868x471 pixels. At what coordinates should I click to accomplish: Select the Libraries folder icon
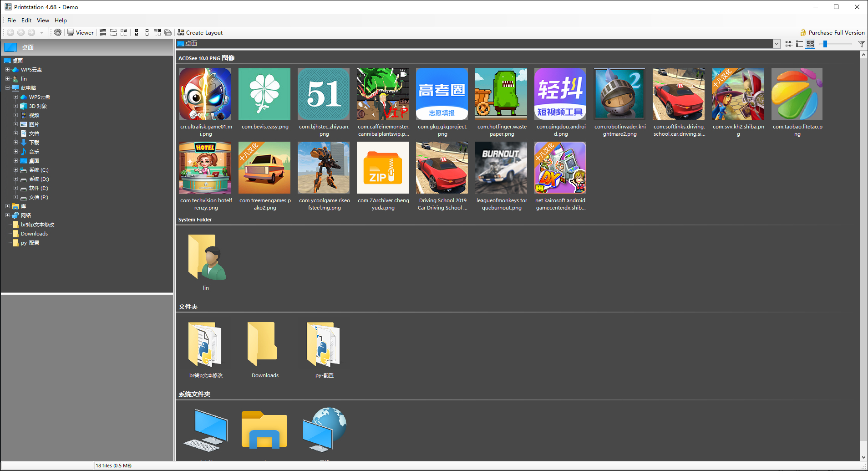point(264,429)
